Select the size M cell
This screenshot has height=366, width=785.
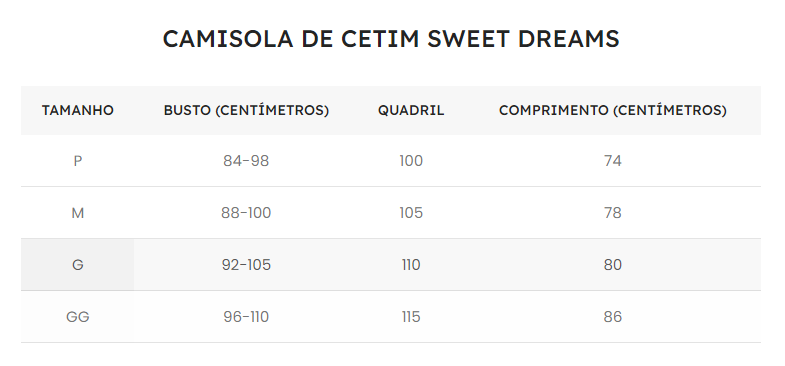[78, 213]
